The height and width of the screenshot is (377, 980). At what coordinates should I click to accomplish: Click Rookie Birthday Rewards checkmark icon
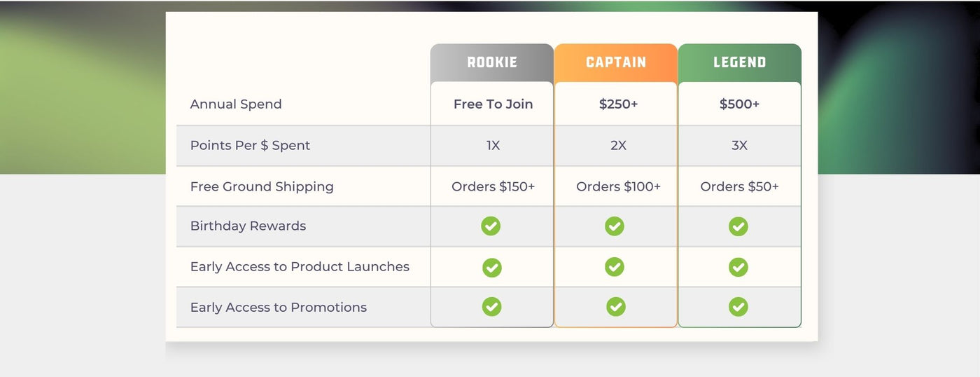click(x=491, y=226)
